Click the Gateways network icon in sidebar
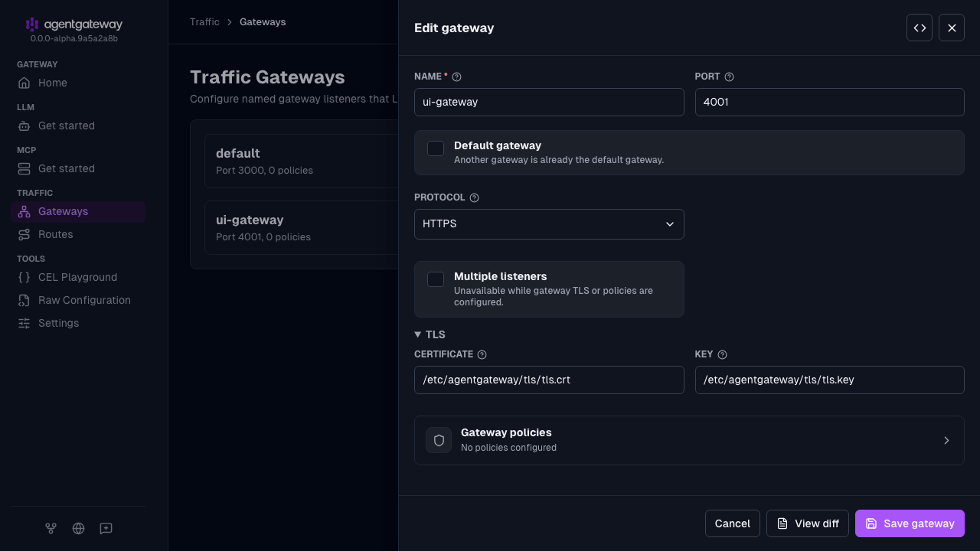 [x=24, y=211]
